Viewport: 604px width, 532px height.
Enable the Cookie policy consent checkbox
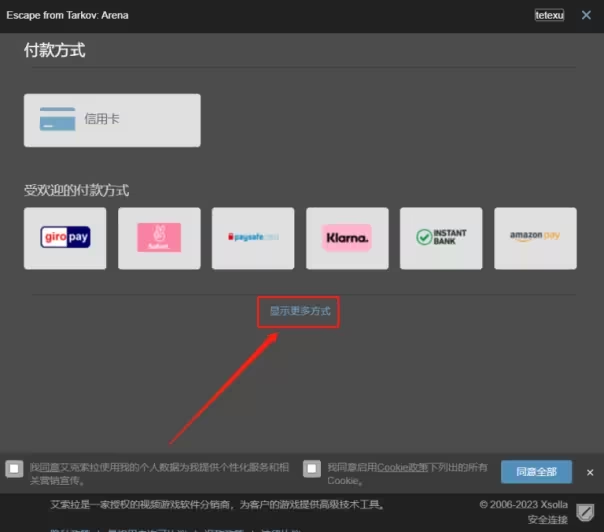(312, 469)
